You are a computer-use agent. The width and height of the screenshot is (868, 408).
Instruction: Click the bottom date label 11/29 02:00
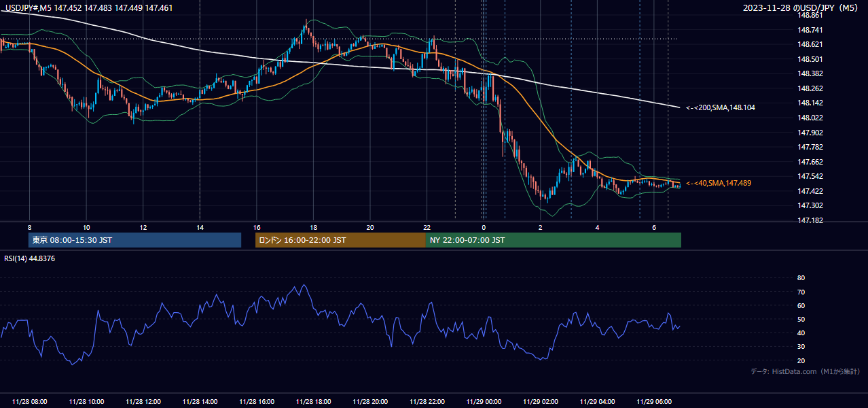point(540,402)
